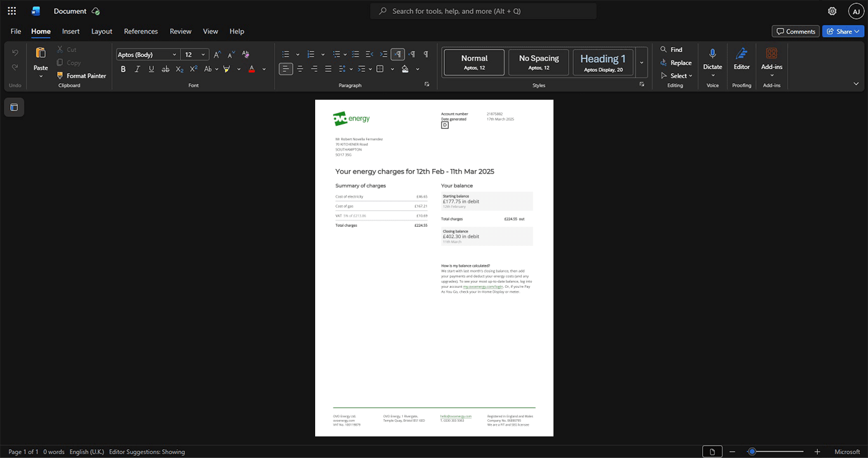Toggle align left paragraph alignment
The height and width of the screenshot is (458, 868).
click(286, 69)
